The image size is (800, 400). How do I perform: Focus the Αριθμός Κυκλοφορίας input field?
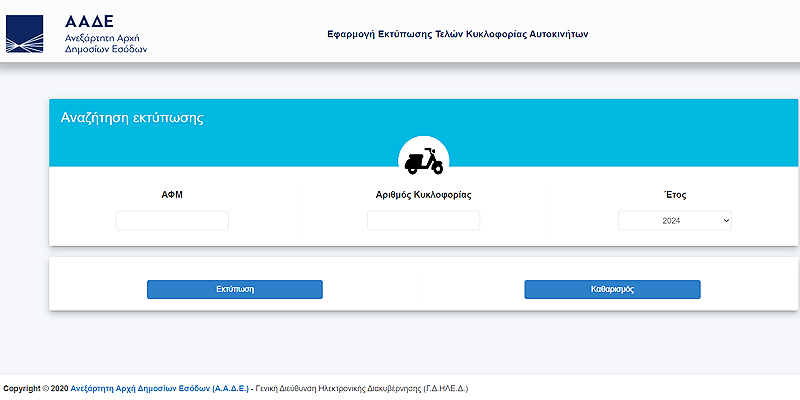[x=423, y=220]
